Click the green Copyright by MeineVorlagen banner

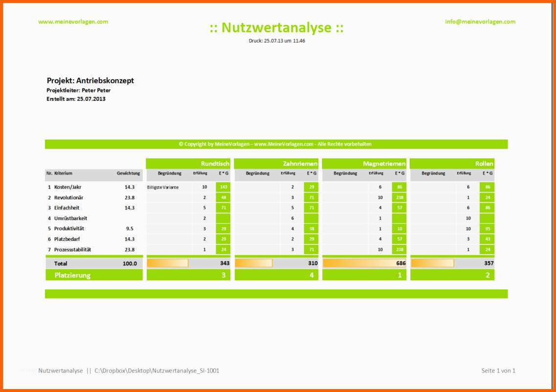point(276,144)
